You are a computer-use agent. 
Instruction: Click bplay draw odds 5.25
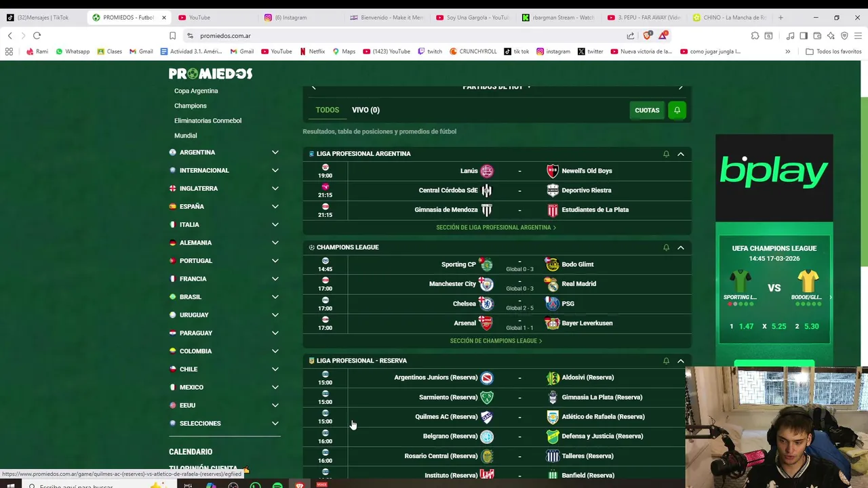coord(778,327)
